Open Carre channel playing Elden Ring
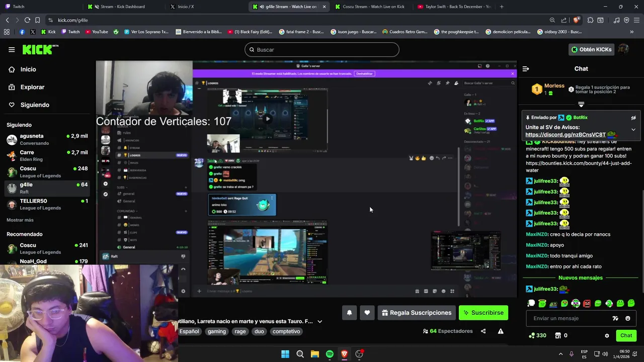644x362 pixels. tap(47, 155)
